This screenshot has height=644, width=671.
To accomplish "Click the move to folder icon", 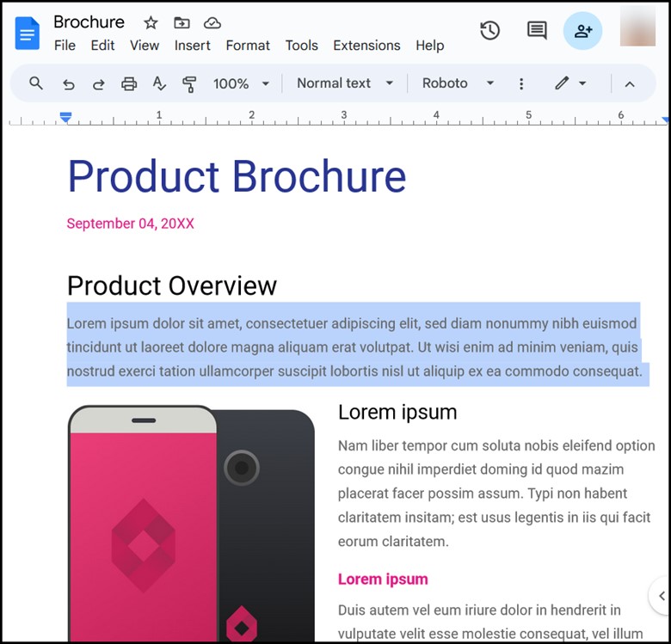I will pyautogui.click(x=182, y=22).
